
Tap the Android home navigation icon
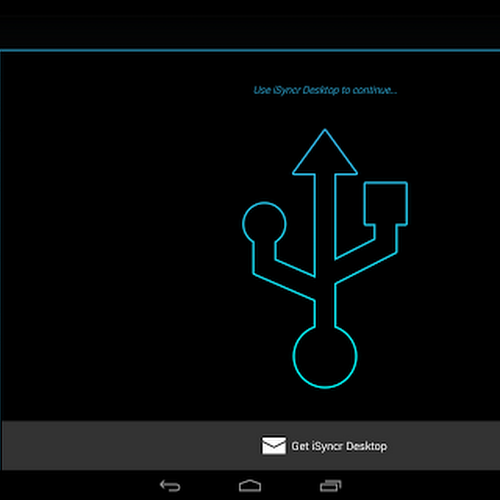click(250, 486)
